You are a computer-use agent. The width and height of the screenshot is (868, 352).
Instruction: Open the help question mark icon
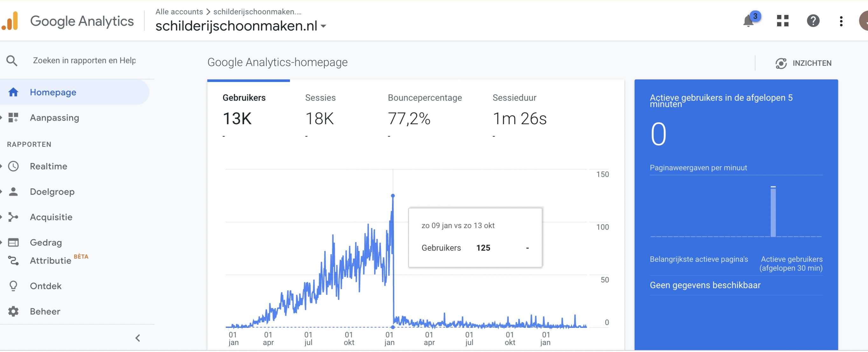tap(813, 21)
